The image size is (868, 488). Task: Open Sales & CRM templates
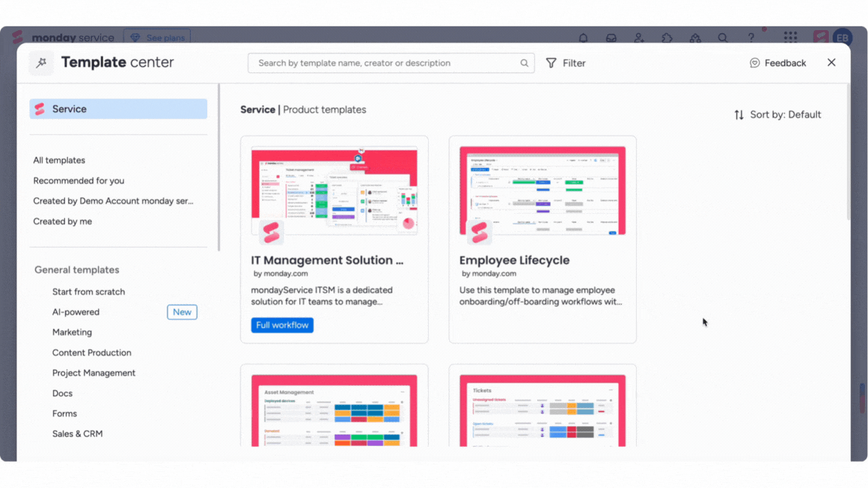pyautogui.click(x=78, y=434)
